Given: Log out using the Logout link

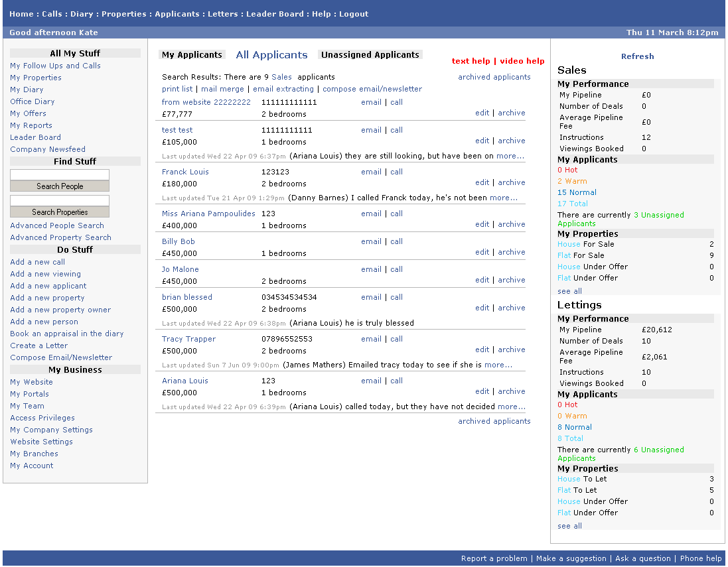Looking at the screenshot, I should click(354, 14).
